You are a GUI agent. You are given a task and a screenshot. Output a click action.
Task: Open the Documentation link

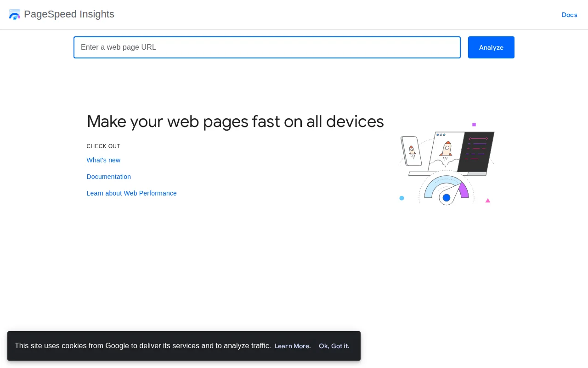[x=109, y=177]
